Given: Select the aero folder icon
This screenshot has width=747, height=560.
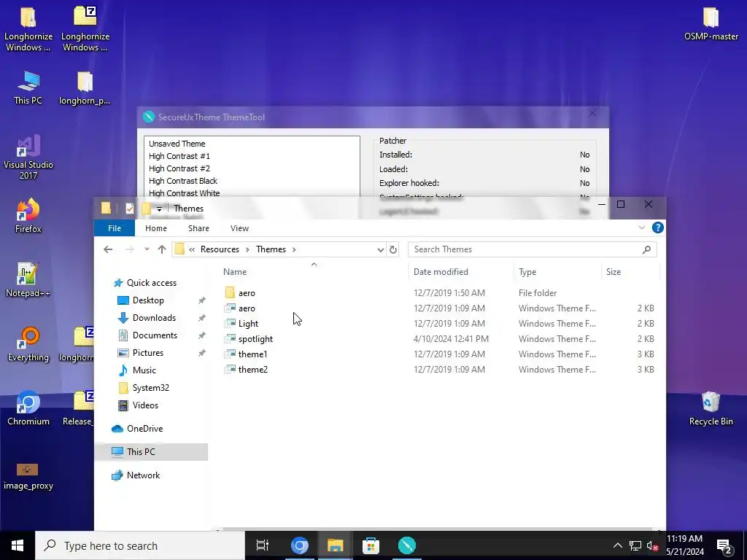Looking at the screenshot, I should tap(230, 292).
